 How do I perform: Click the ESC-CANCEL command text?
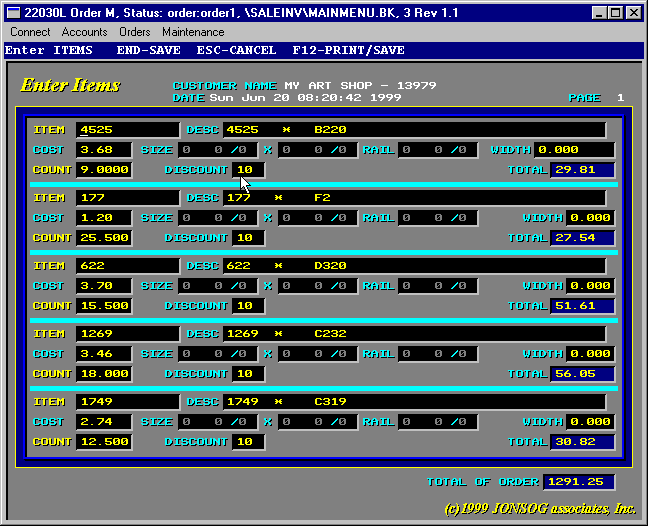[x=236, y=50]
